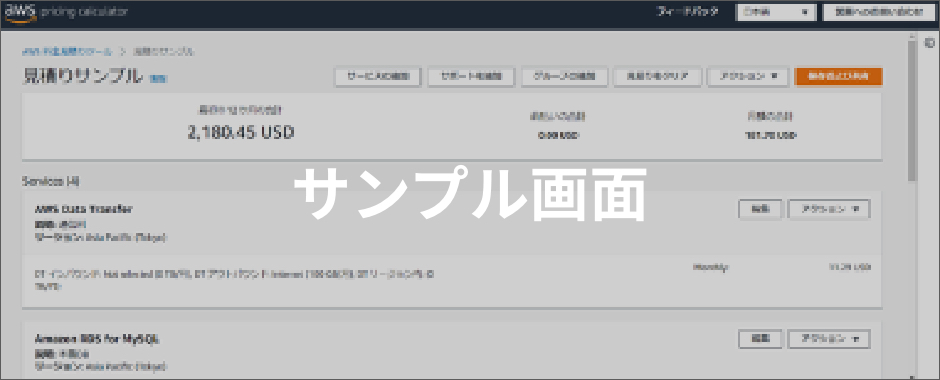Open the 日本語 language dropdown
The image size is (940, 380).
[775, 13]
